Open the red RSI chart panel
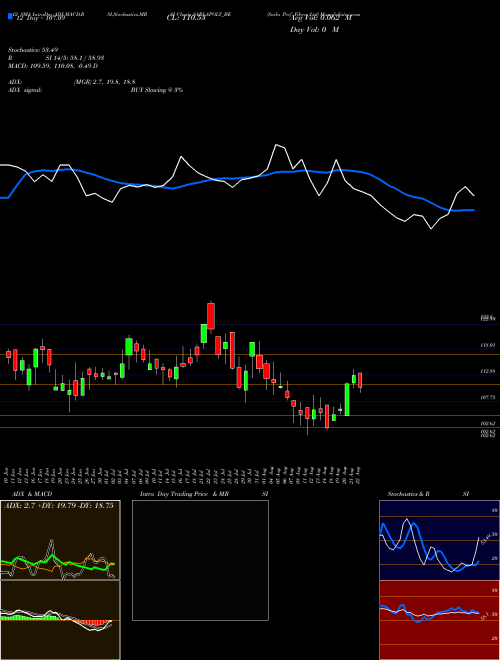 pyautogui.click(x=439, y=620)
